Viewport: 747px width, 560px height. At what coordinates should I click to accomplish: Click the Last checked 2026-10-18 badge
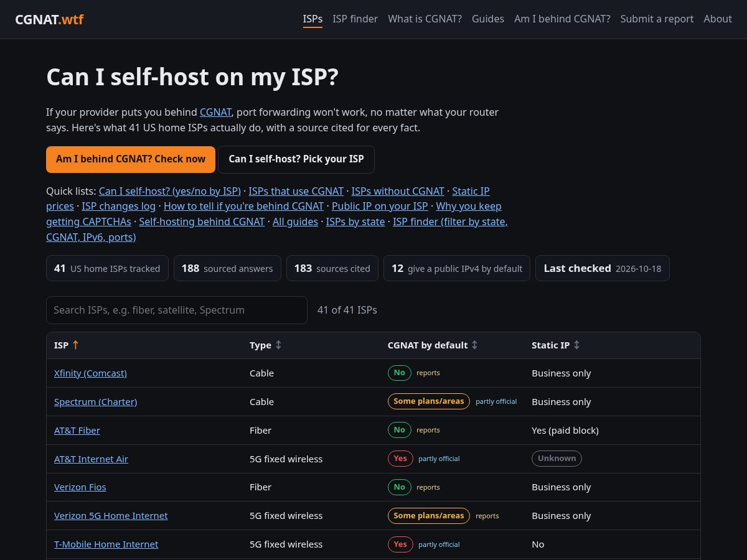tap(603, 268)
